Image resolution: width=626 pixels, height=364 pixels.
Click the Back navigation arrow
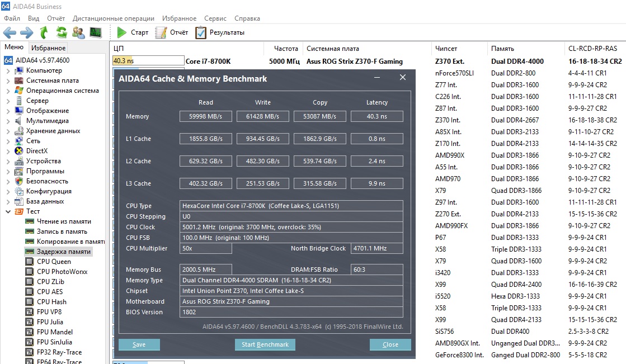coord(10,32)
